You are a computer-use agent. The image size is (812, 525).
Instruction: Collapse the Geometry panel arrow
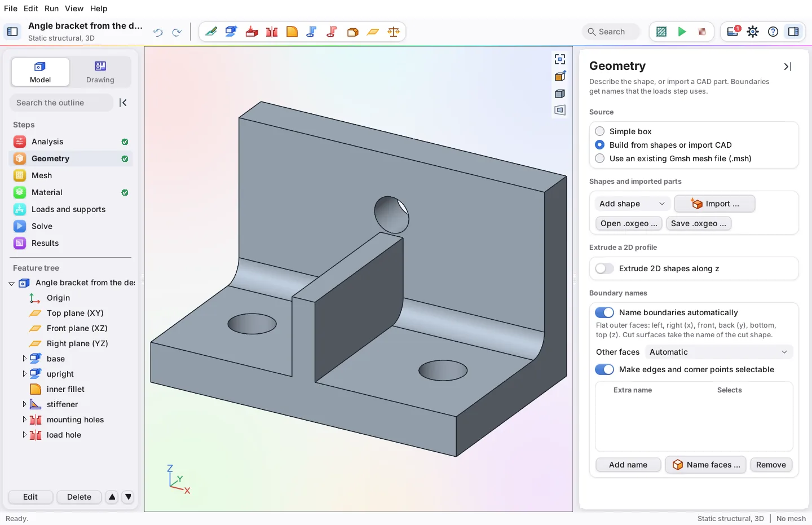click(788, 67)
